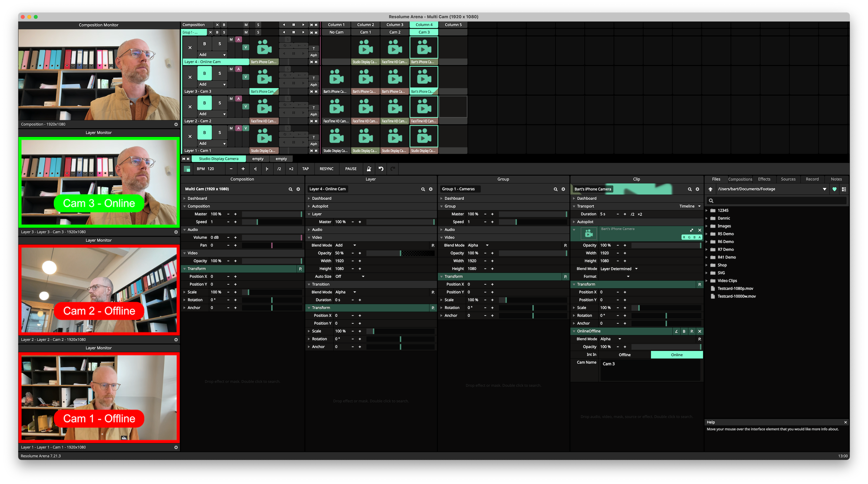Set the Int In toggle to Offline
This screenshot has height=484, width=868.
coord(624,355)
